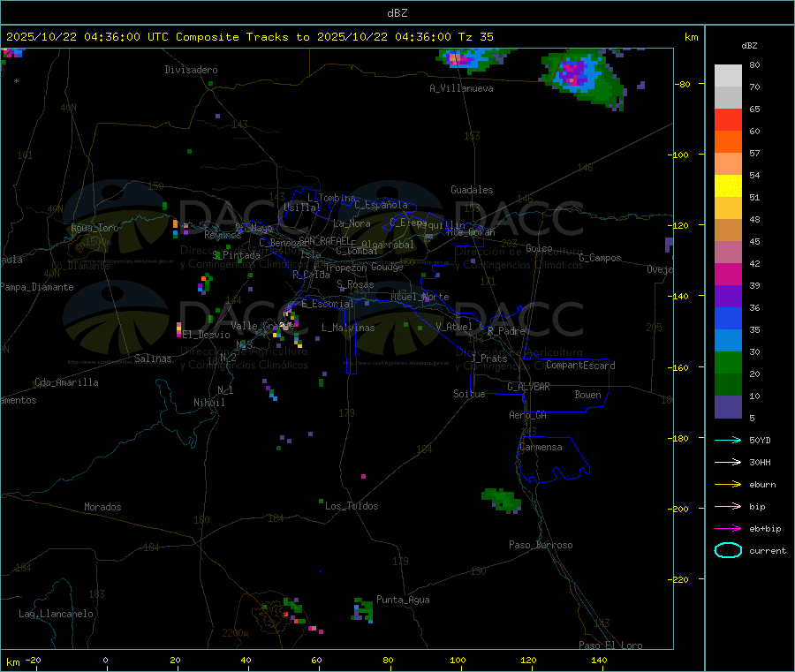
Task: Click the 50YD cyan arrow legend icon
Action: coord(728,440)
